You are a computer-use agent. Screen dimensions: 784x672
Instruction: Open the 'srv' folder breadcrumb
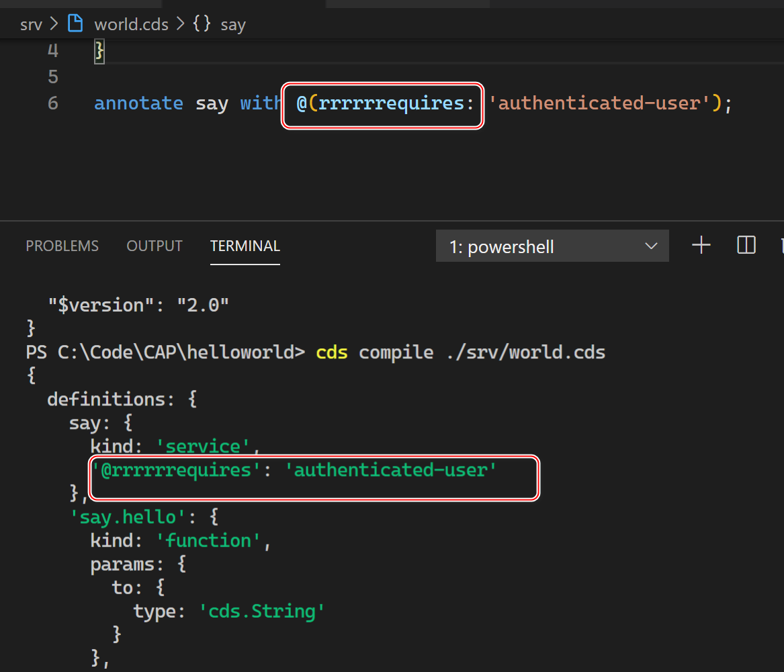[31, 24]
